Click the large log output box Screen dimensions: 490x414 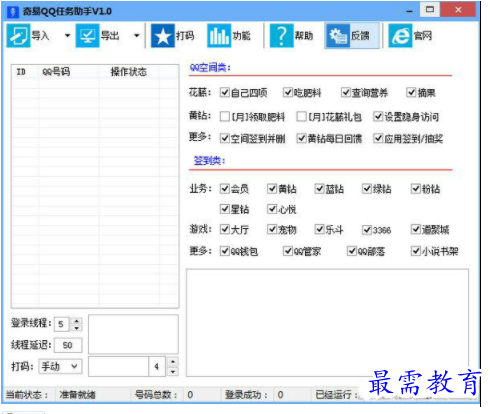click(x=327, y=323)
